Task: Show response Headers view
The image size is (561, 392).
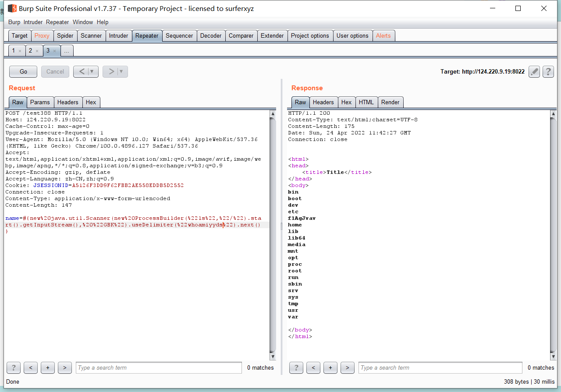Action: [323, 102]
